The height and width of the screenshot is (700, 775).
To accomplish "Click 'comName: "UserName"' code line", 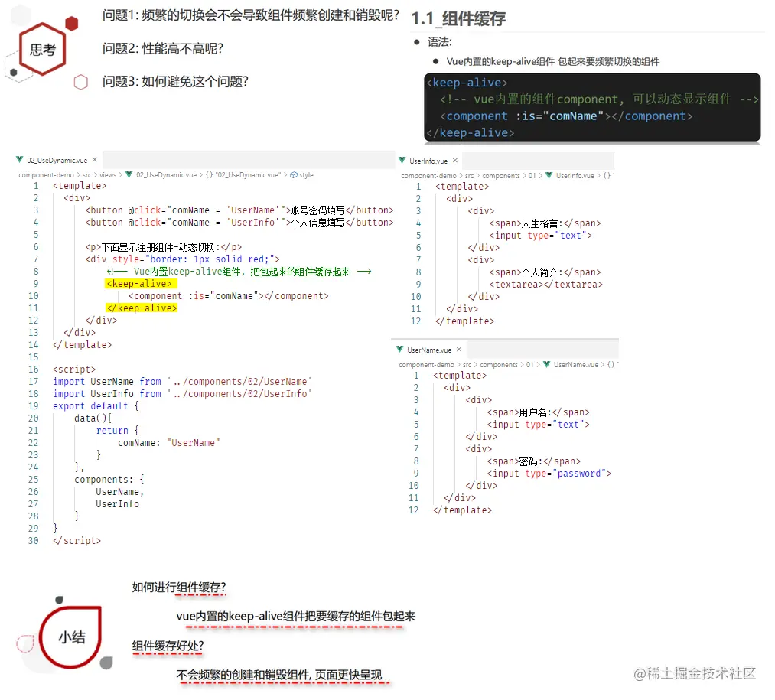I will (168, 442).
